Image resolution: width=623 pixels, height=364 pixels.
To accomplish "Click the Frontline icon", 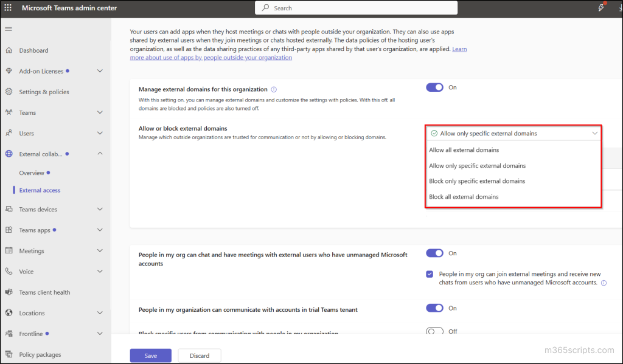I will [9, 334].
